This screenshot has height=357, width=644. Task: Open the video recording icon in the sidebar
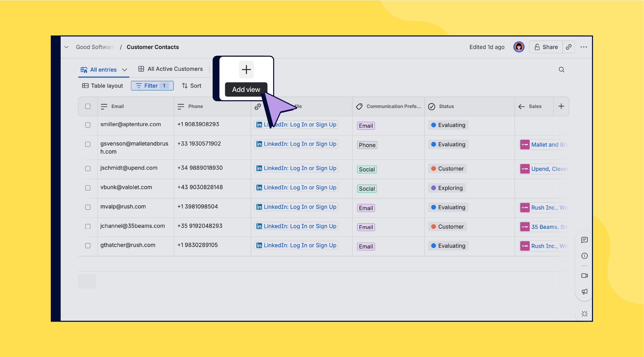[x=585, y=276]
